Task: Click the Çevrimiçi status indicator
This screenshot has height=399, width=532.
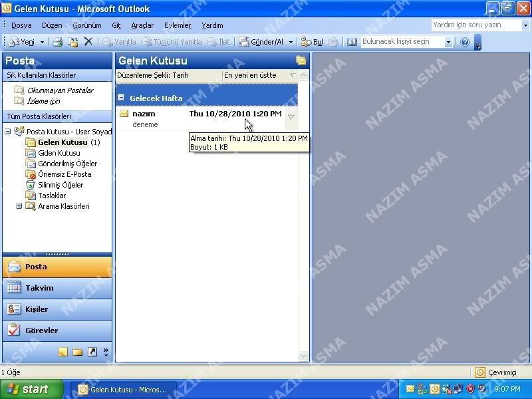Action: click(495, 372)
